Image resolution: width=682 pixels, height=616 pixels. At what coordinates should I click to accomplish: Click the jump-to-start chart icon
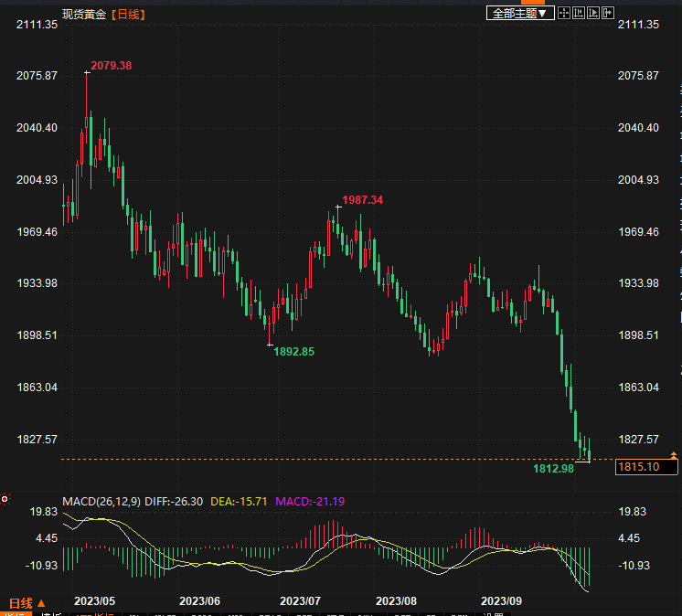pos(579,13)
